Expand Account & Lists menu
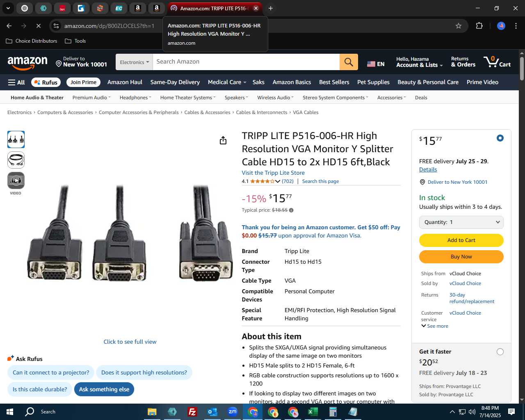Image resolution: width=525 pixels, height=420 pixels. click(x=419, y=62)
